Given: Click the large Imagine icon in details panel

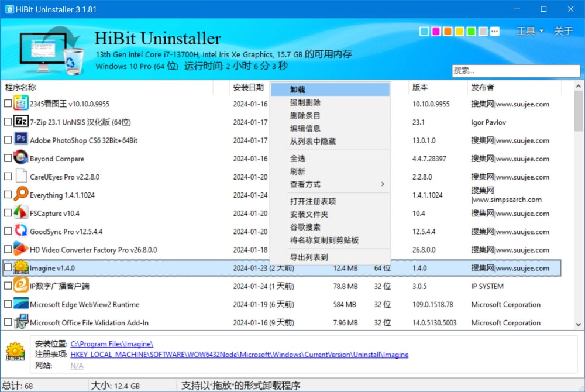Looking at the screenshot, I should (15, 352).
